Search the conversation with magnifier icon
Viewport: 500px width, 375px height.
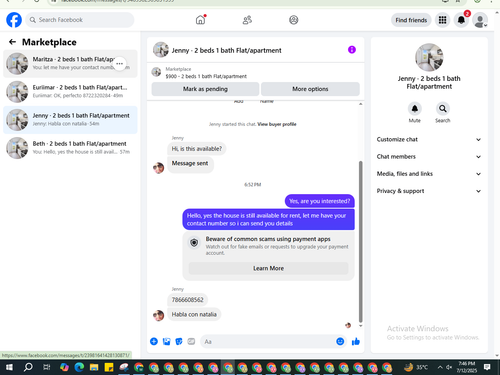(443, 109)
